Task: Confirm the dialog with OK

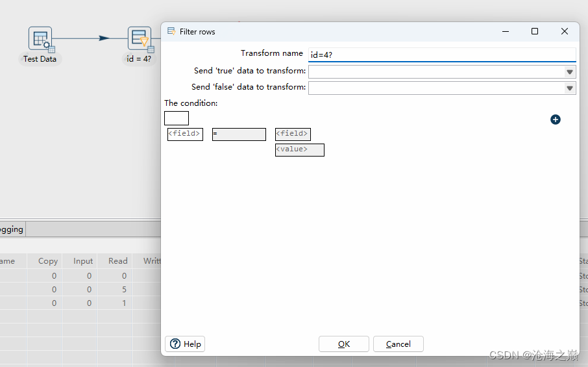Action: coord(344,344)
